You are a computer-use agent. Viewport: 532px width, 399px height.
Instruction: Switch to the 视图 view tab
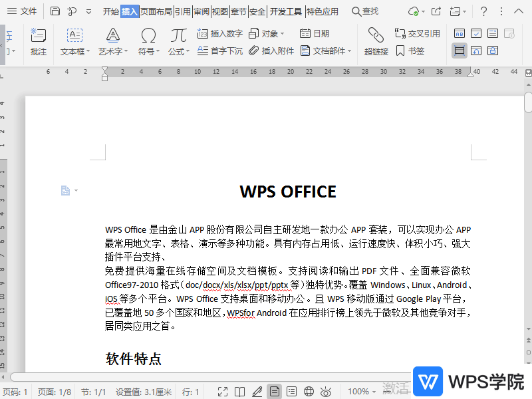coord(220,12)
